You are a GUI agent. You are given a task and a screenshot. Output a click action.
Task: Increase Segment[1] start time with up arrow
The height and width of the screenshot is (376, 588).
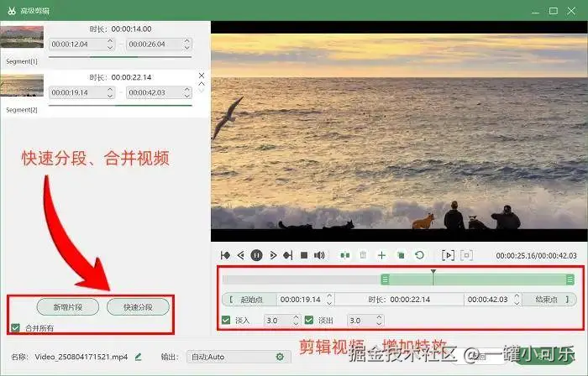(x=110, y=41)
